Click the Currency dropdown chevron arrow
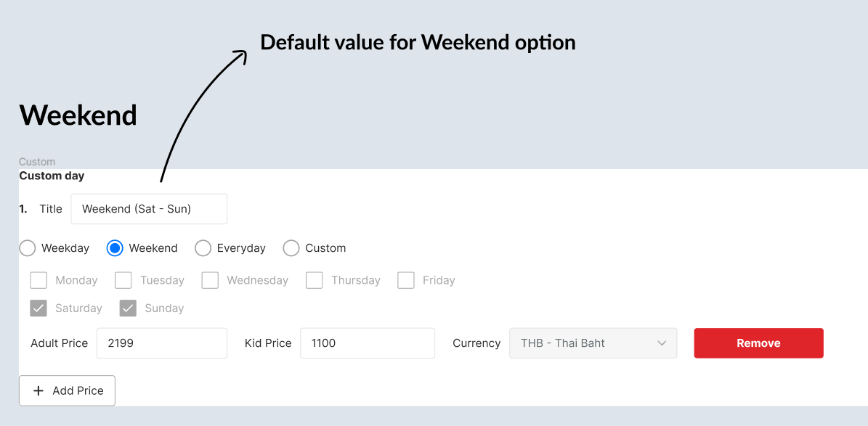This screenshot has width=868, height=426. click(662, 343)
